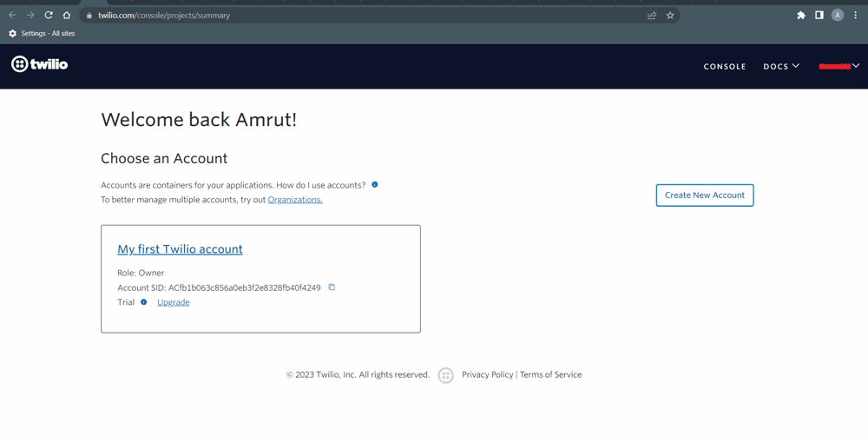Copy the Account SID with copy icon
Image resolution: width=868 pixels, height=443 pixels.
tap(332, 288)
